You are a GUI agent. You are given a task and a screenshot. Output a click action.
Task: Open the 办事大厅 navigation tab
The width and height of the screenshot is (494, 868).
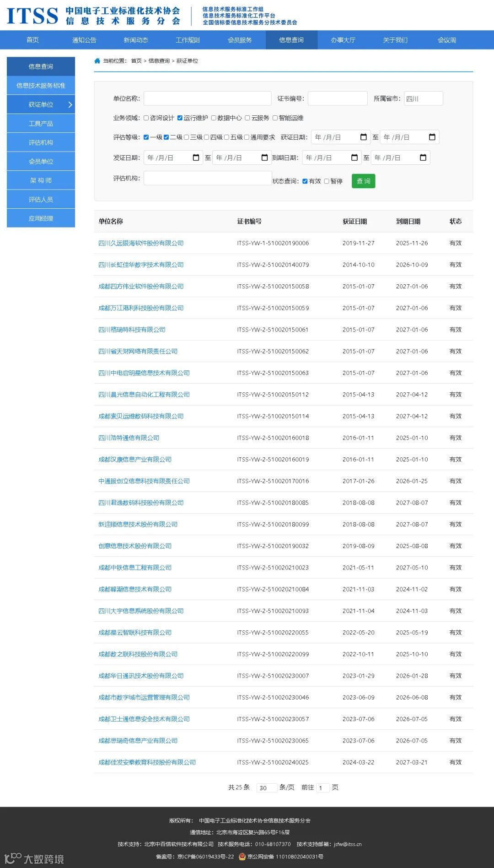point(343,40)
